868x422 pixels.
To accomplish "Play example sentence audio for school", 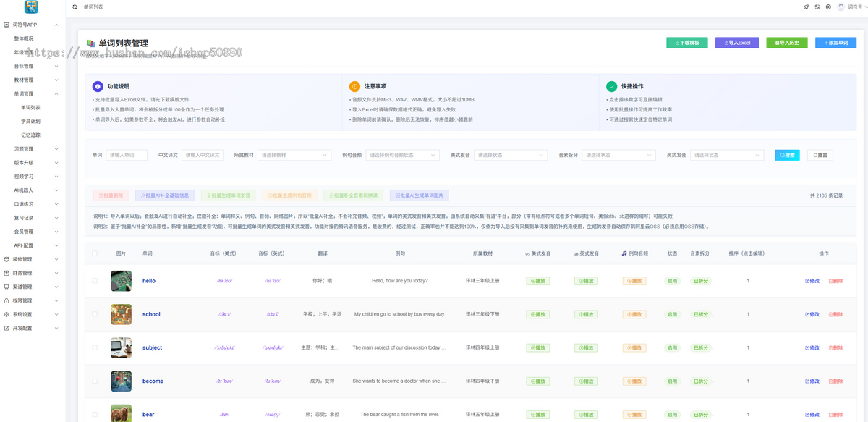I will coord(634,314).
